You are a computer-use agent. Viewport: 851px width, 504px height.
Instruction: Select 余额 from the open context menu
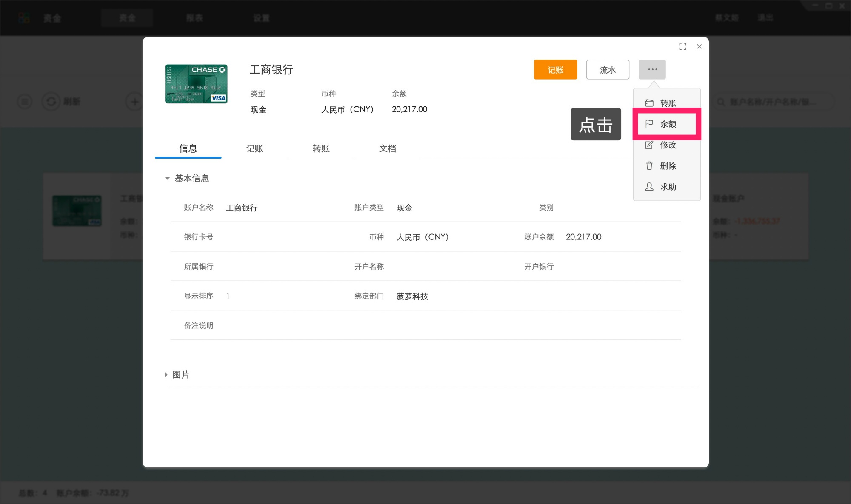pyautogui.click(x=668, y=124)
